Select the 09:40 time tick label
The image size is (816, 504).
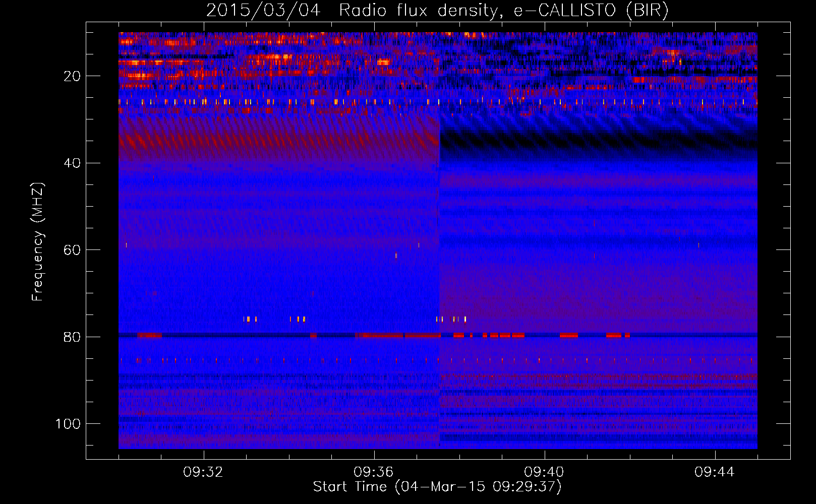pyautogui.click(x=544, y=472)
